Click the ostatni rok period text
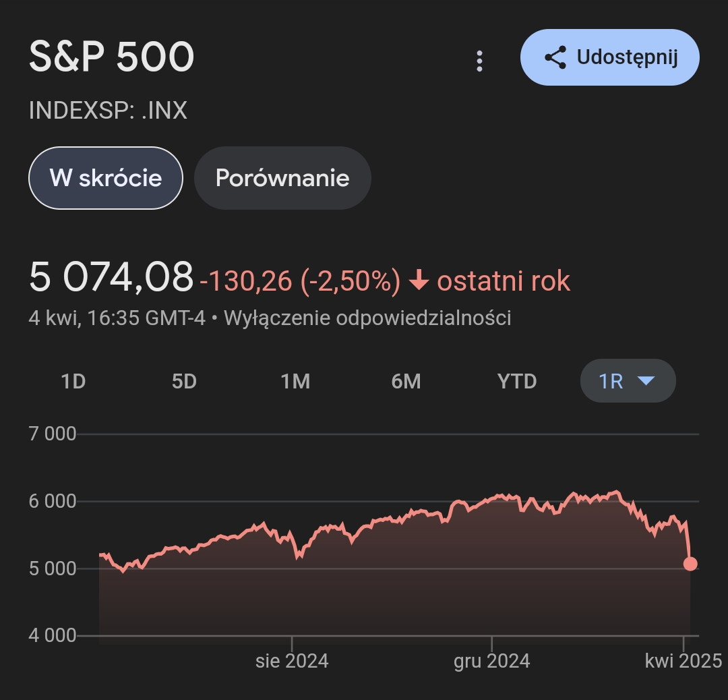Screen dimensions: 728x700 coord(504,281)
